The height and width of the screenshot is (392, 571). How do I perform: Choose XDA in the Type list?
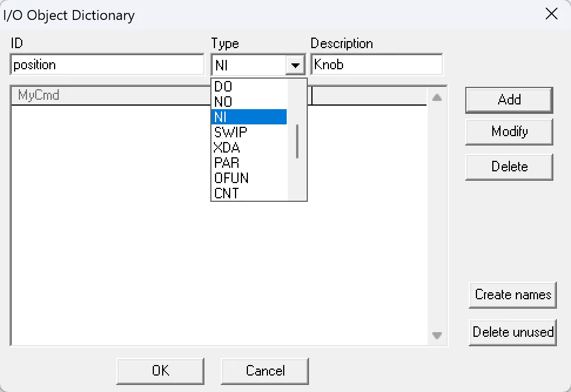(x=226, y=147)
